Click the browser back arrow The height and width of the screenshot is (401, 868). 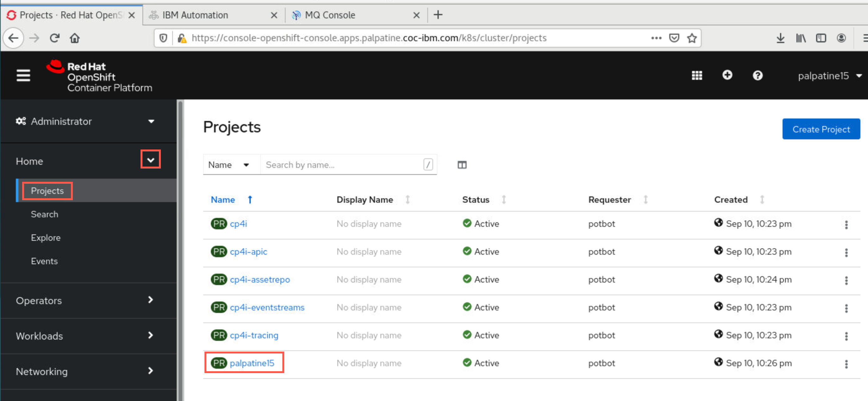point(14,38)
